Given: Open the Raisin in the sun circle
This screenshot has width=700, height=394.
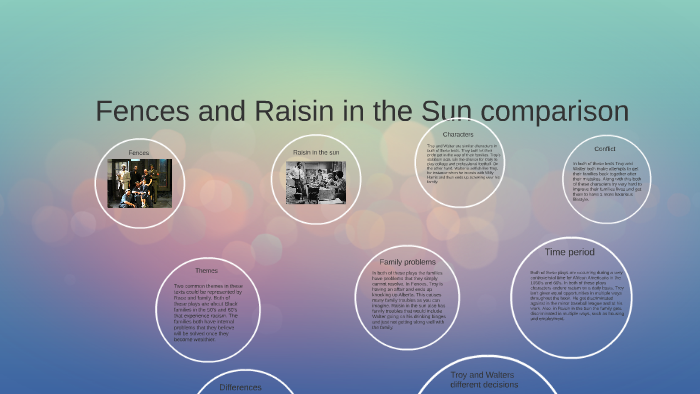Looking at the screenshot, I should tap(316, 179).
